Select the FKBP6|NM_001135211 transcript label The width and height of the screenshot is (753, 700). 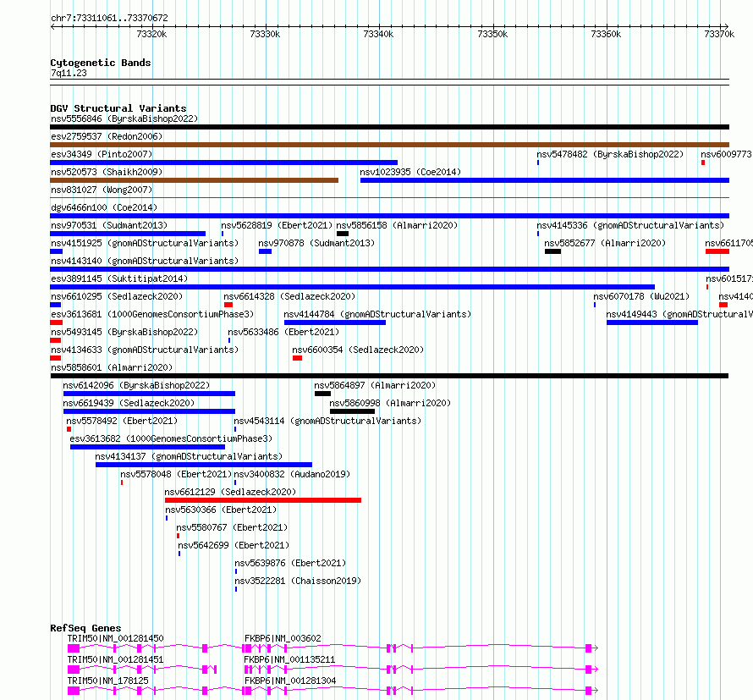click(x=289, y=659)
